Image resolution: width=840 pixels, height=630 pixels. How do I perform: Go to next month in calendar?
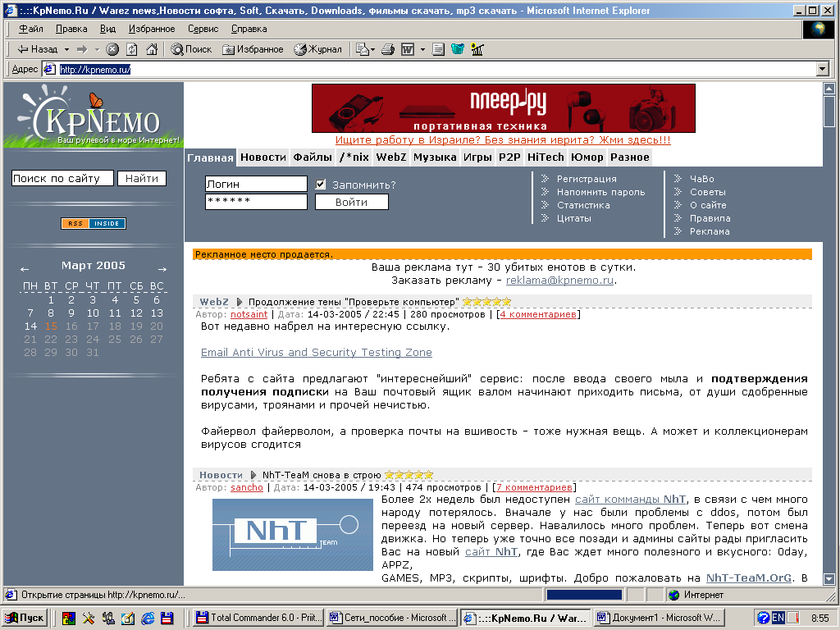coord(162,268)
